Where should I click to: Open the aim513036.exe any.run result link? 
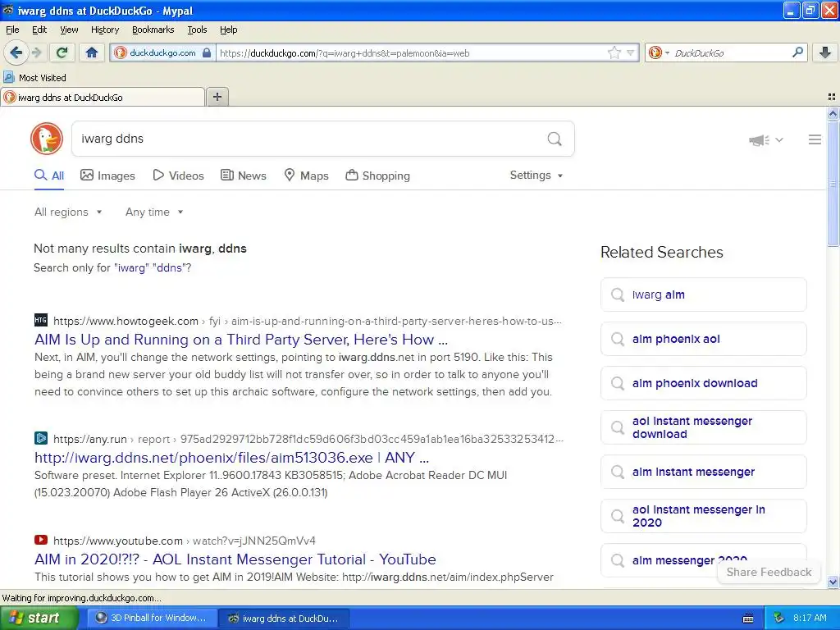(x=231, y=458)
